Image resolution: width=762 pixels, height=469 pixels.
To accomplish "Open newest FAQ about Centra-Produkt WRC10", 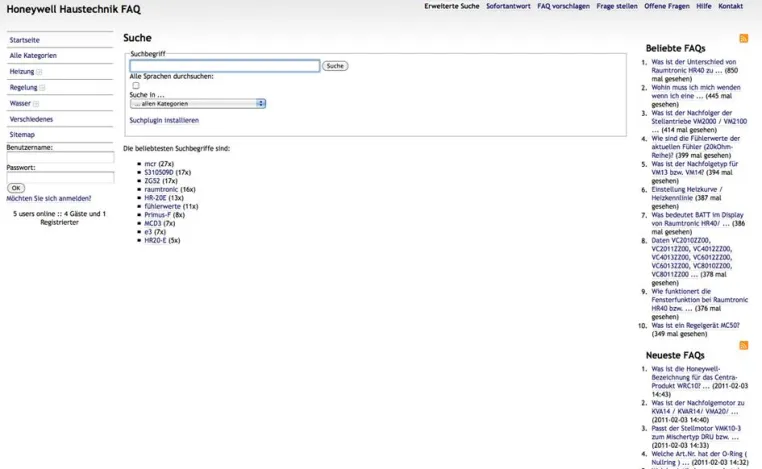I will point(694,377).
